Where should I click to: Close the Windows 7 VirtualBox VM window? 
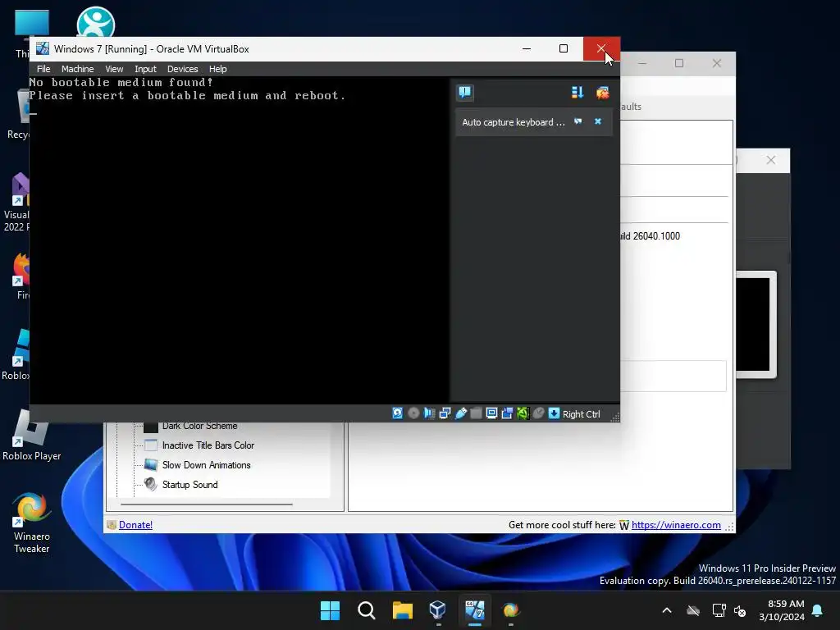[601, 48]
